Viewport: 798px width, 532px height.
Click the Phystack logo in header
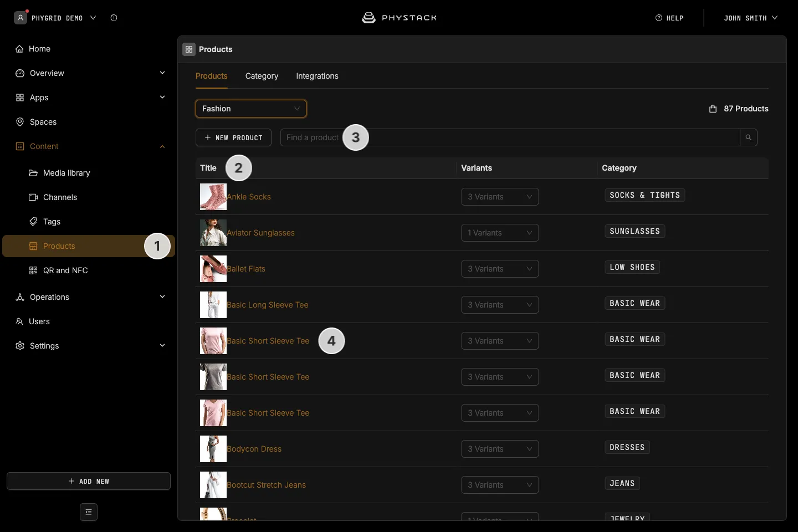pyautogui.click(x=399, y=18)
